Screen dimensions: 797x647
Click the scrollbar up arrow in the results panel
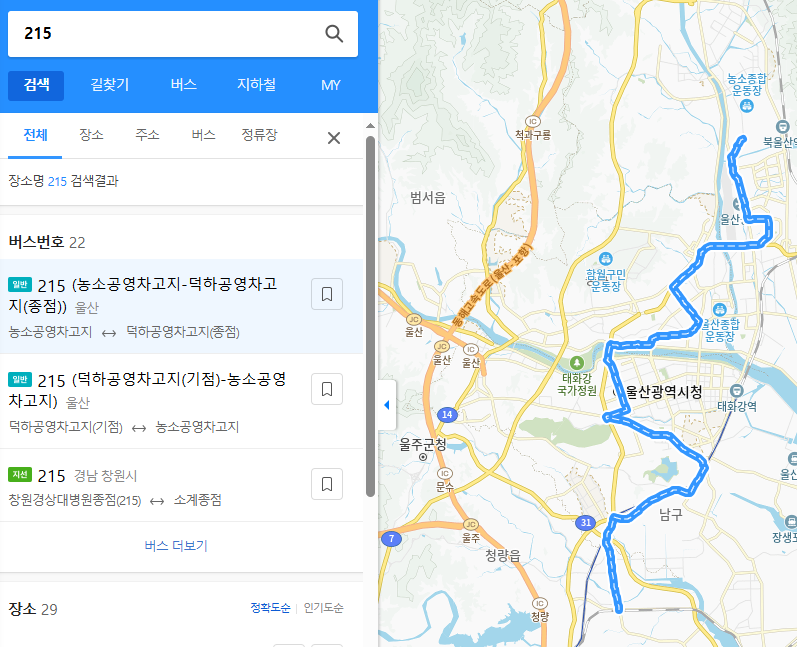coord(371,126)
